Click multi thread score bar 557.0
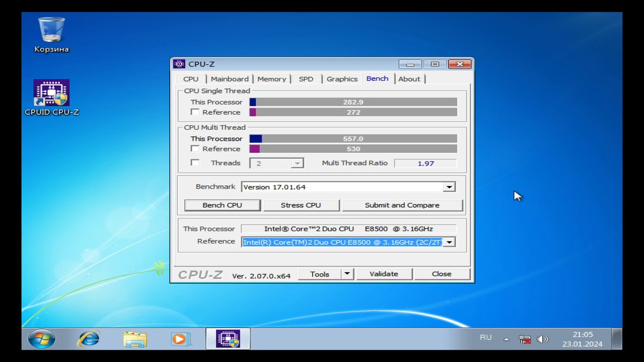Screen dimensions: 644x362 click(353, 138)
